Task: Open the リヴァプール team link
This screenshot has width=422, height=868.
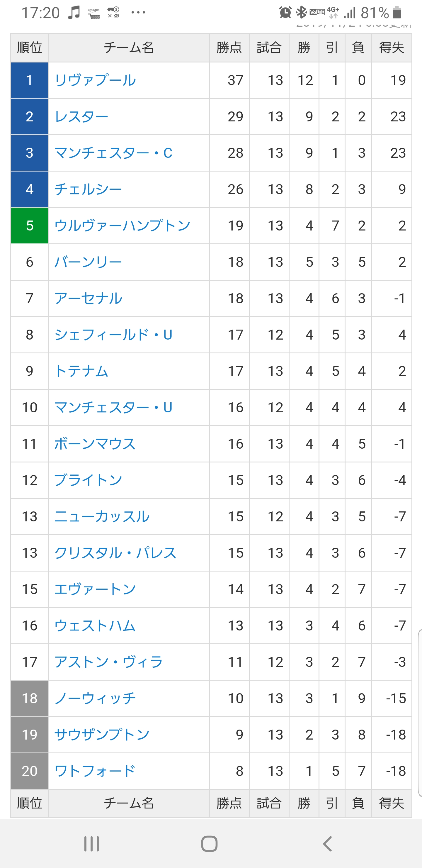Action: (x=95, y=80)
